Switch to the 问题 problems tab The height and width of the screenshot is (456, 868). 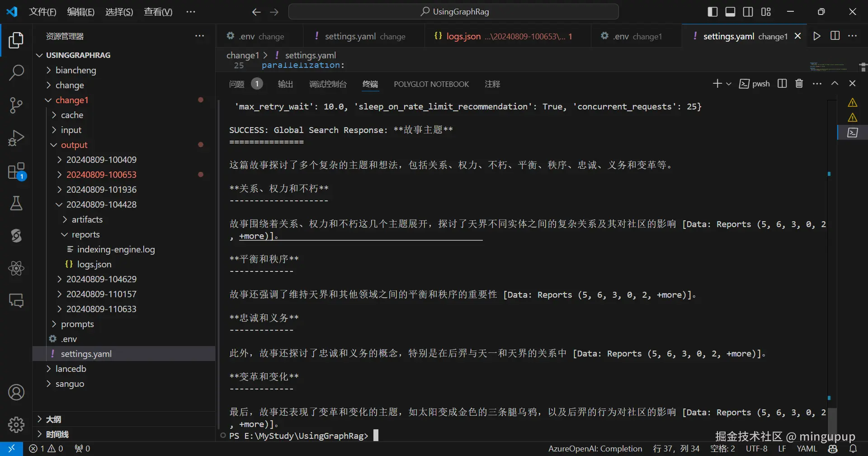(237, 84)
